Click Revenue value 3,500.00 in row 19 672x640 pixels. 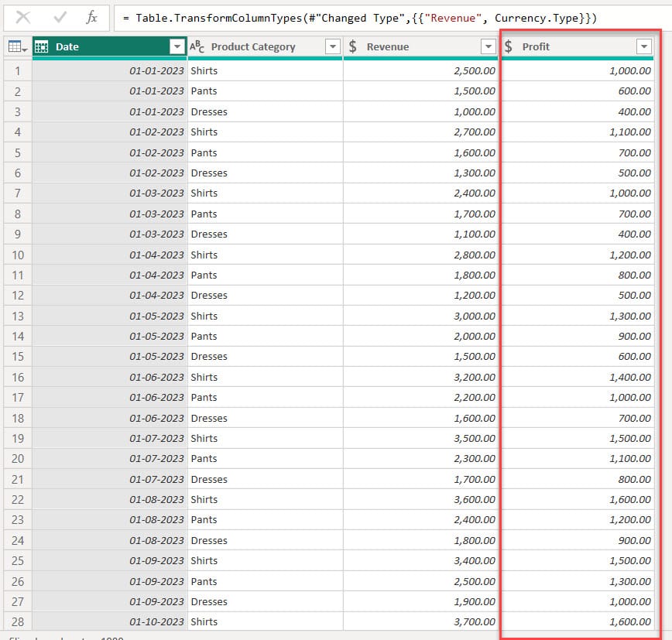(475, 438)
